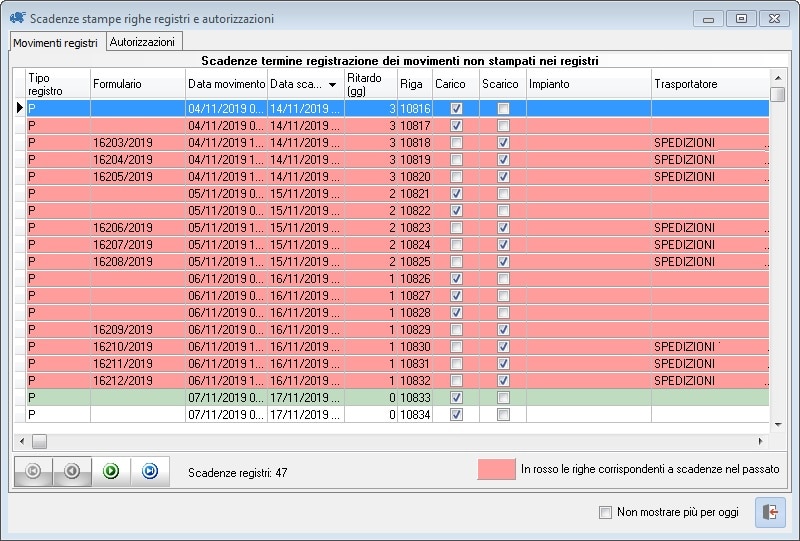The width and height of the screenshot is (800, 541).
Task: Toggle Carico checkbox for riga 10821
Action: click(457, 193)
